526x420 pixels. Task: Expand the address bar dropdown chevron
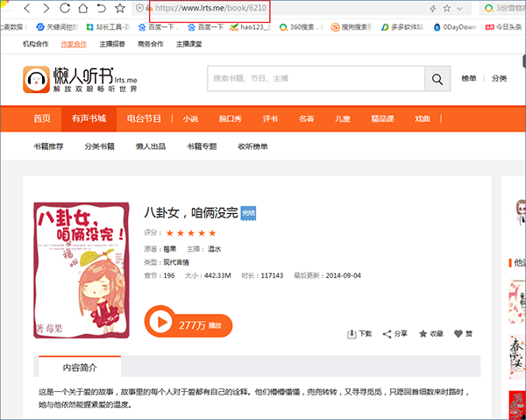pos(459,9)
